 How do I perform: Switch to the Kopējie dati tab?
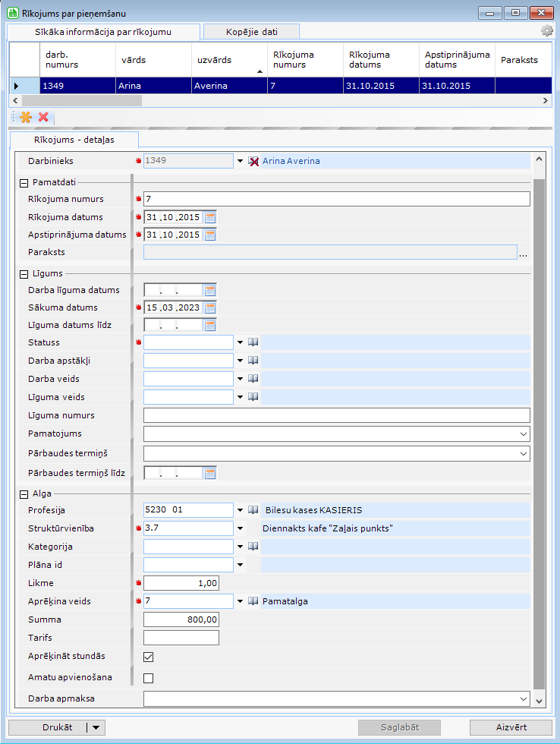[251, 31]
